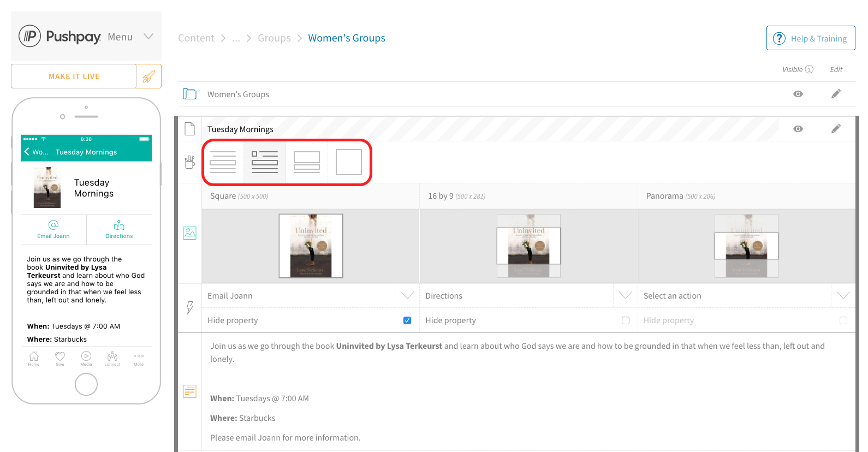Image resolution: width=868 pixels, height=452 pixels.
Task: Open the Pushpay Menu dropdown
Action: [x=148, y=37]
